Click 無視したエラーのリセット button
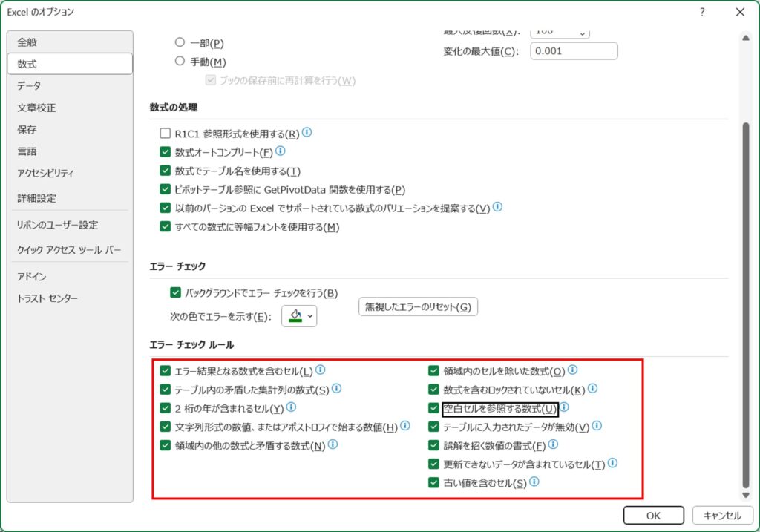Image resolution: width=760 pixels, height=532 pixels. point(418,306)
